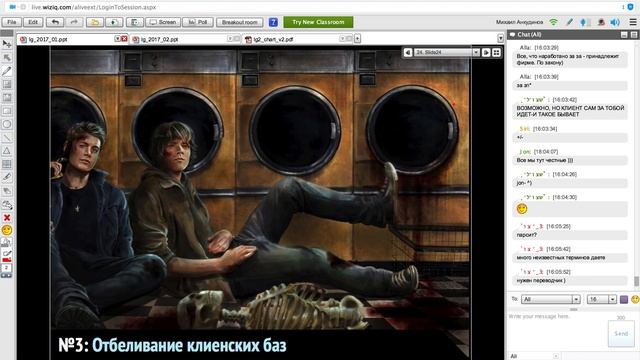This screenshot has width=640, height=360.
Task: Select the Line tool
Action: 7,138
